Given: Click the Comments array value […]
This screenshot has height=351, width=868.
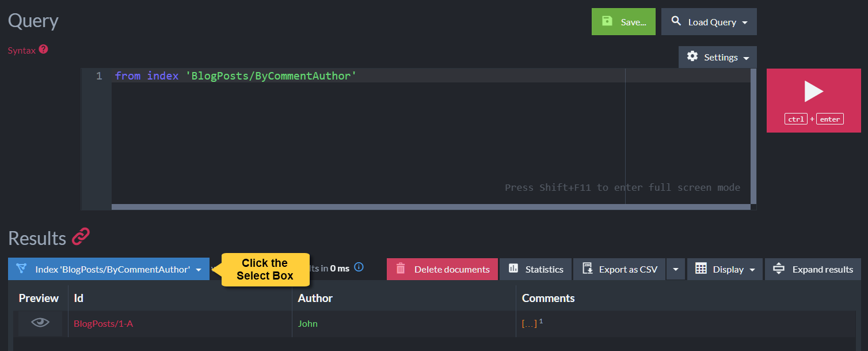Looking at the screenshot, I should tap(529, 323).
